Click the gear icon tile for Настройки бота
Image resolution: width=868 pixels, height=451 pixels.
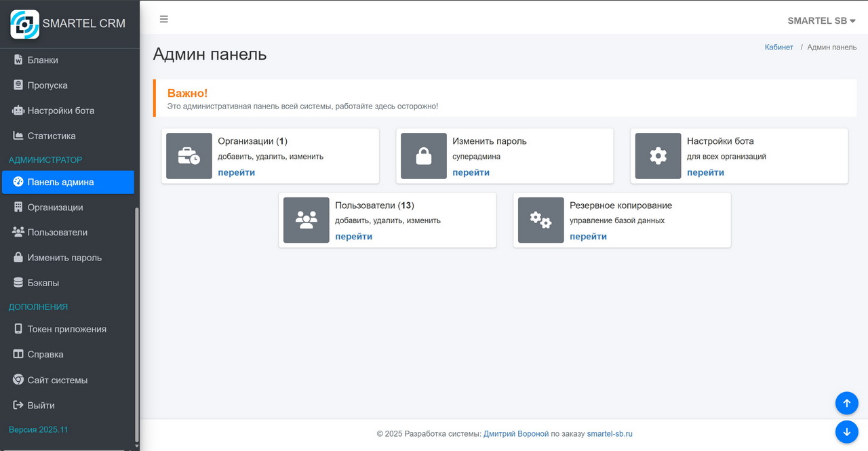tap(658, 156)
